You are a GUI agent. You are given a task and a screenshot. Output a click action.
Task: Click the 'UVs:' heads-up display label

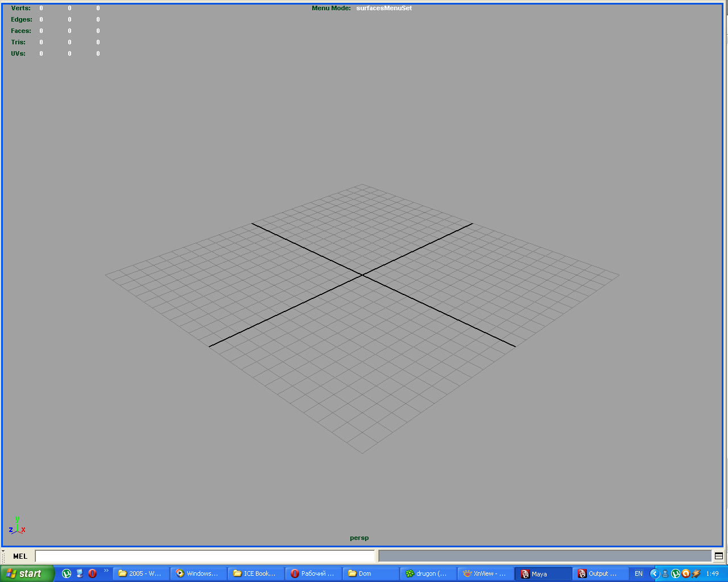click(18, 53)
